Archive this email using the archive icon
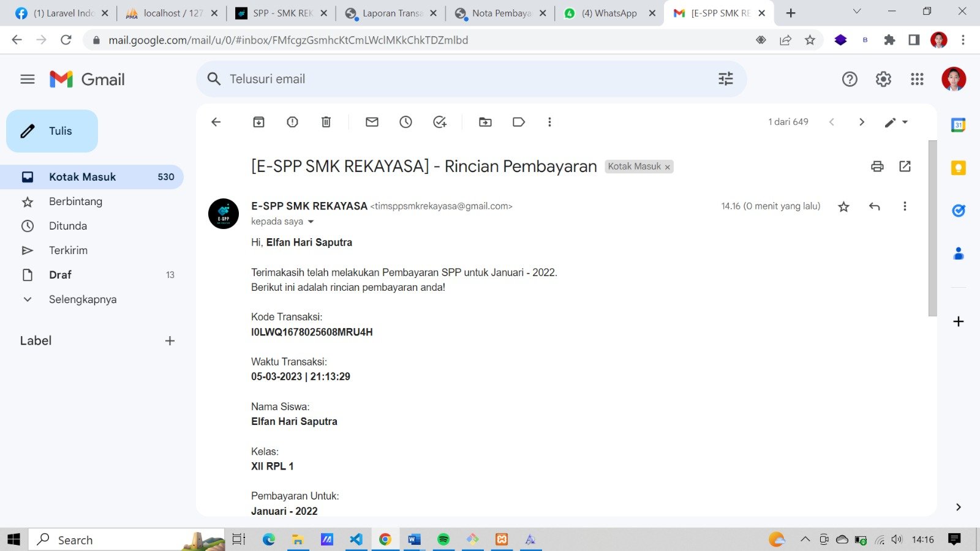The image size is (980, 551). click(258, 122)
